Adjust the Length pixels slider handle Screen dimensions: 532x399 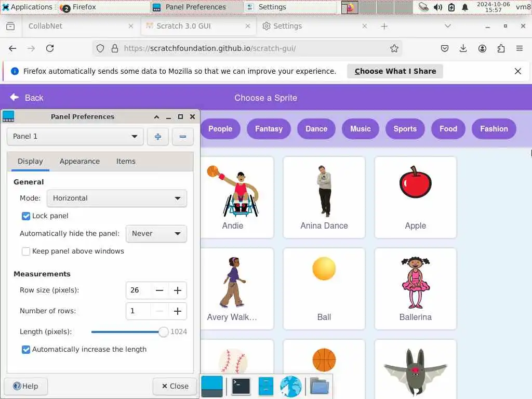[163, 332]
